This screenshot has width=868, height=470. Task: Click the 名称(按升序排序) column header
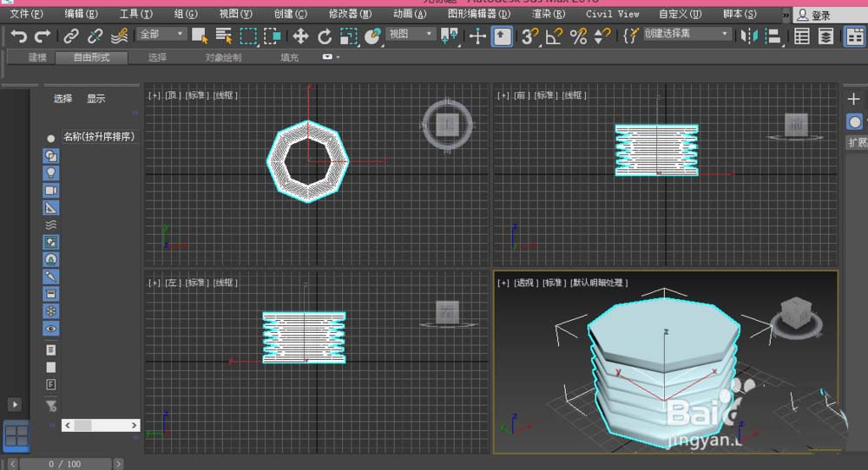click(98, 136)
